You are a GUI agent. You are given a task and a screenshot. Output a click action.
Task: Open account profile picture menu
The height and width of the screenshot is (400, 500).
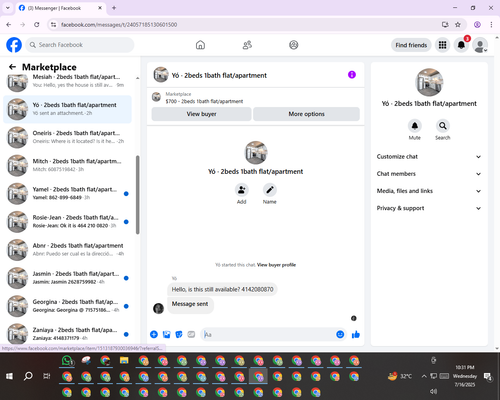[x=480, y=45]
